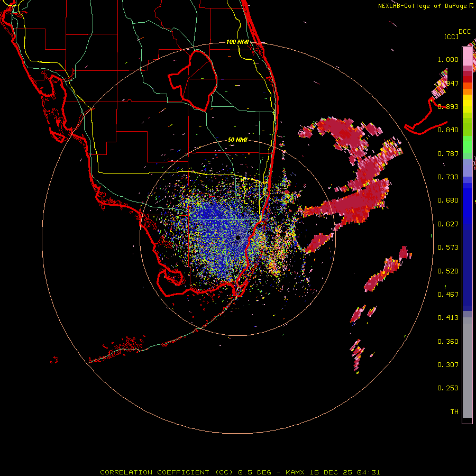Select the 0.520 scale value
476x476 pixels.
click(x=448, y=271)
